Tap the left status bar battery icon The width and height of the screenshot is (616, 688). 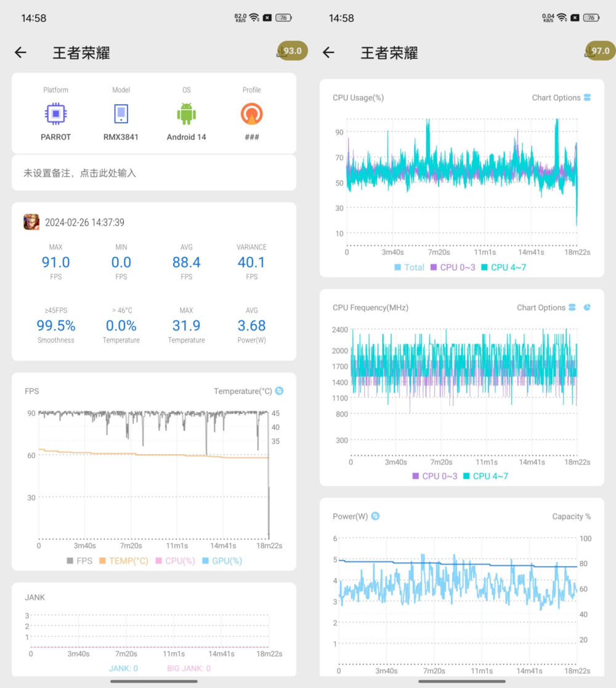coord(283,17)
